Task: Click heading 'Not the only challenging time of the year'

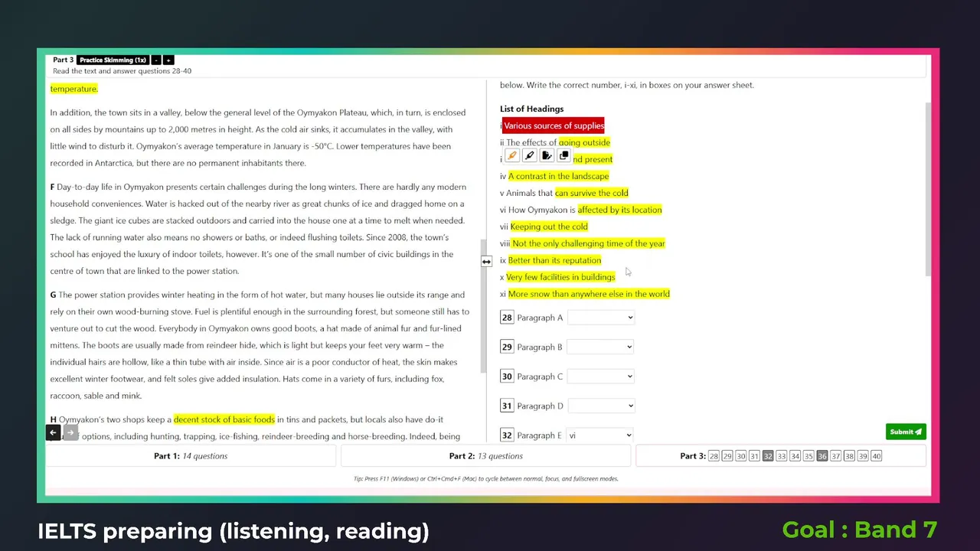Action: (589, 243)
